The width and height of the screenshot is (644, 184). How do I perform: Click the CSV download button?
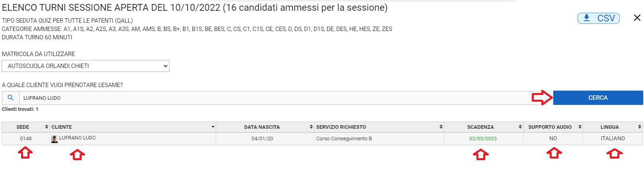[598, 18]
